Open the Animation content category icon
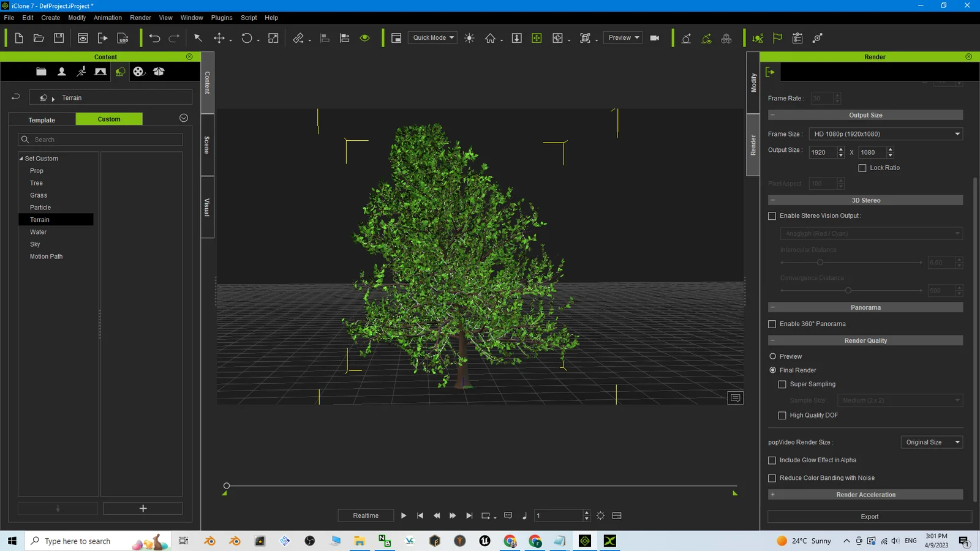Screen dimensions: 980x551 (x=81, y=71)
